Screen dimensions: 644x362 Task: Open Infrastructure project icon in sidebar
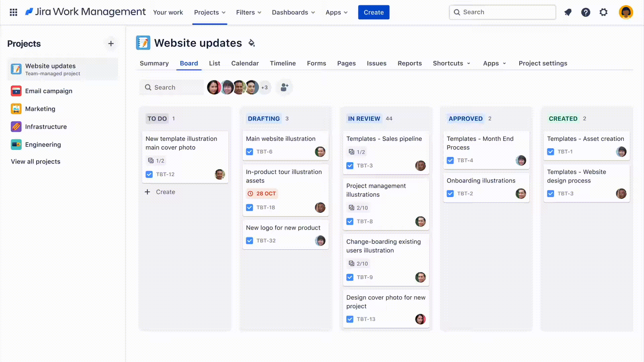pyautogui.click(x=16, y=127)
